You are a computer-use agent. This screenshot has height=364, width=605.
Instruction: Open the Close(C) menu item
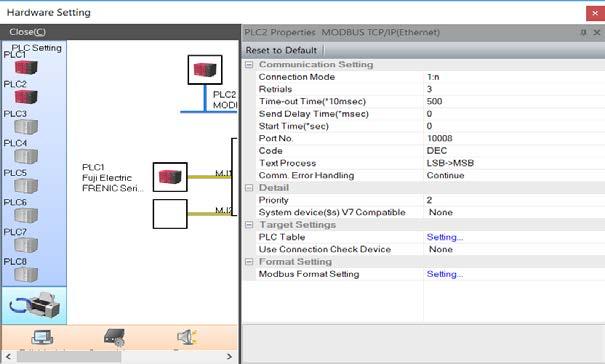pos(27,32)
